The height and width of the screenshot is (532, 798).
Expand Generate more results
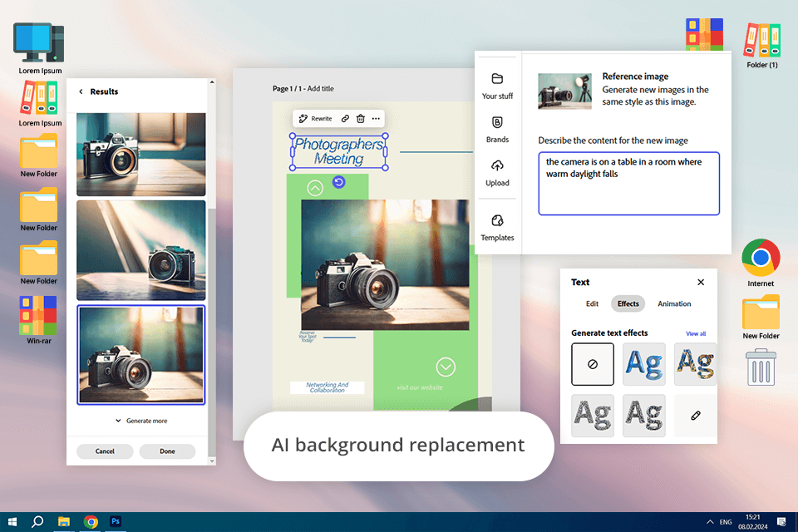coord(141,421)
